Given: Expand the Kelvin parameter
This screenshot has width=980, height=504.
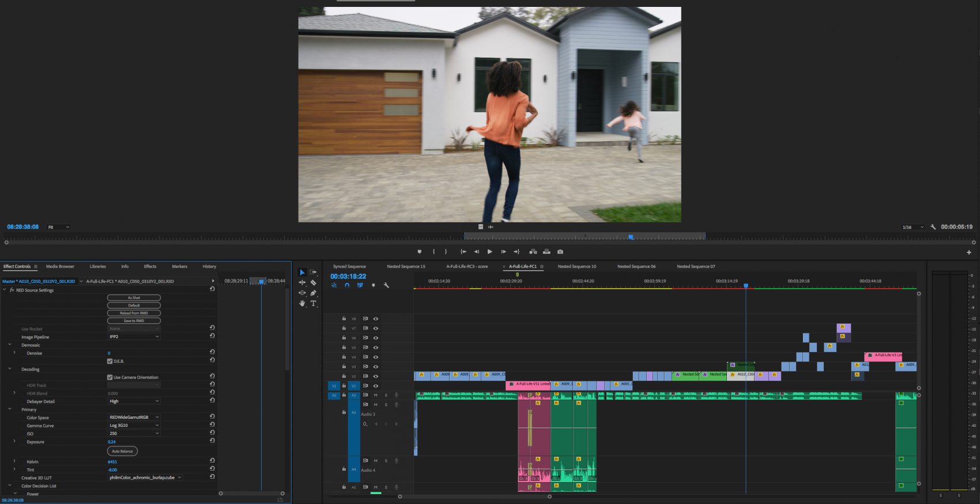Looking at the screenshot, I should point(14,461).
